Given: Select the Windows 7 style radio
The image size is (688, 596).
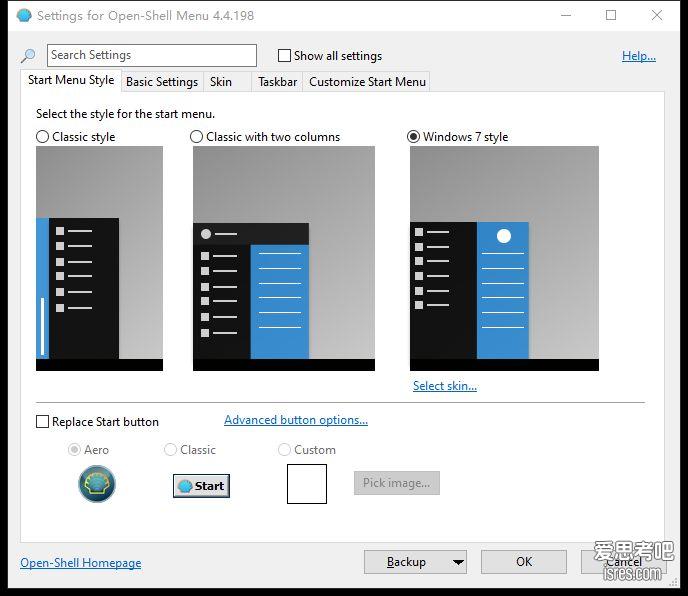Looking at the screenshot, I should [413, 136].
